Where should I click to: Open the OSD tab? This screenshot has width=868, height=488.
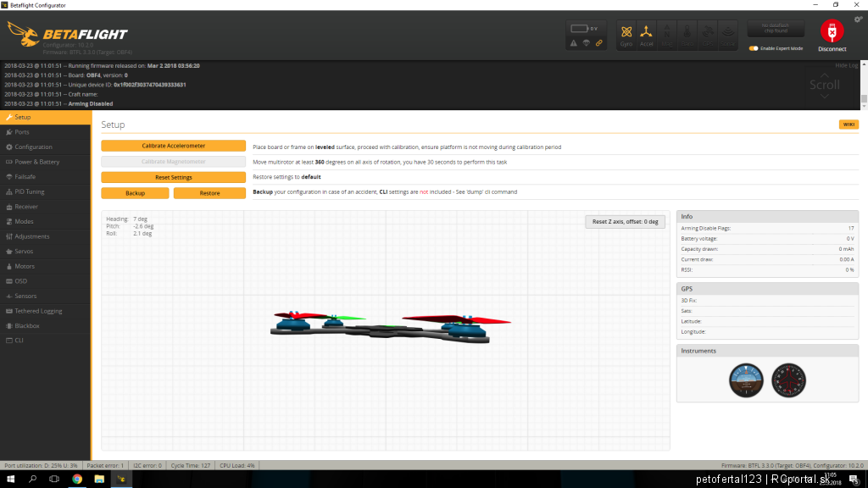point(46,281)
